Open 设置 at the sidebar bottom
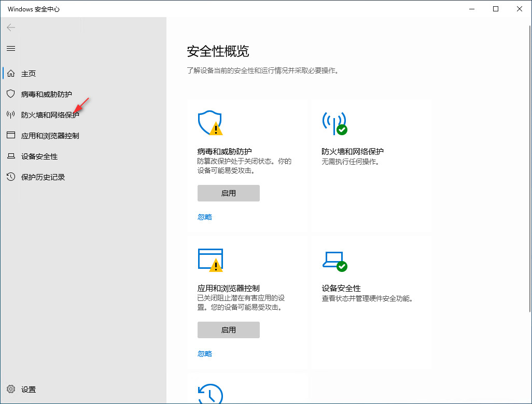 pyautogui.click(x=29, y=389)
